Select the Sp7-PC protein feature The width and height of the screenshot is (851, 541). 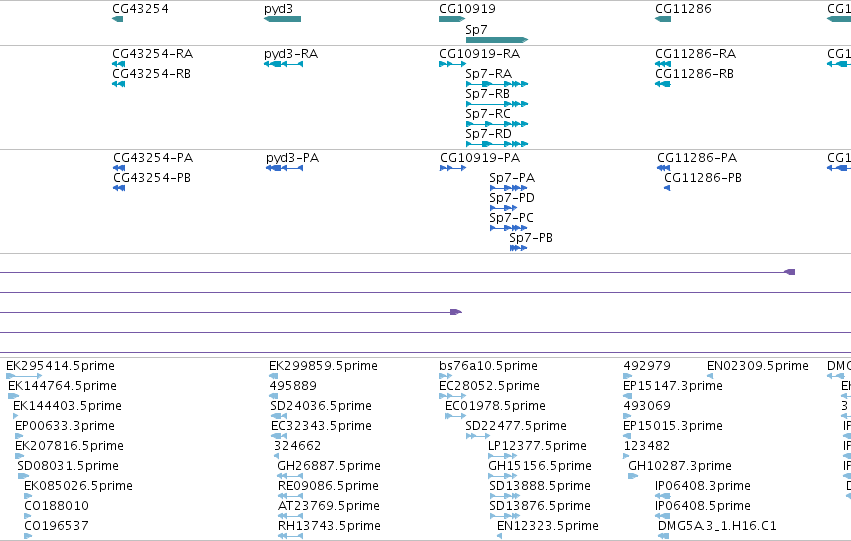click(509, 228)
